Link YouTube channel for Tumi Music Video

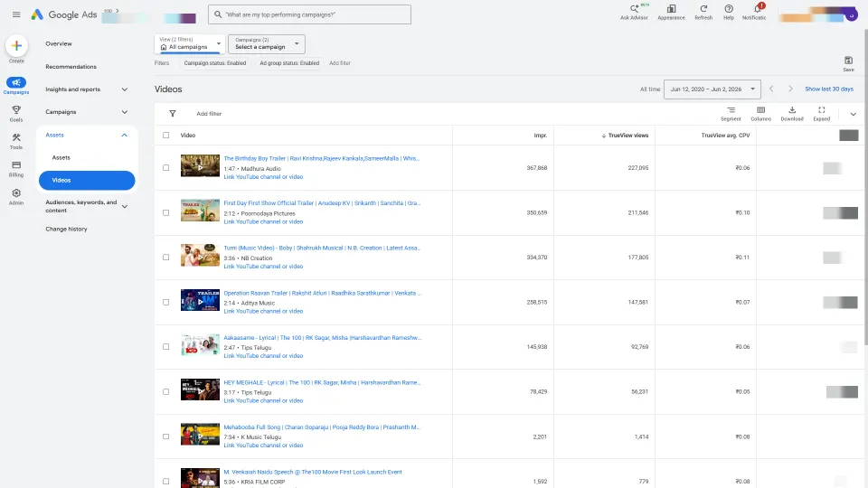tap(263, 266)
